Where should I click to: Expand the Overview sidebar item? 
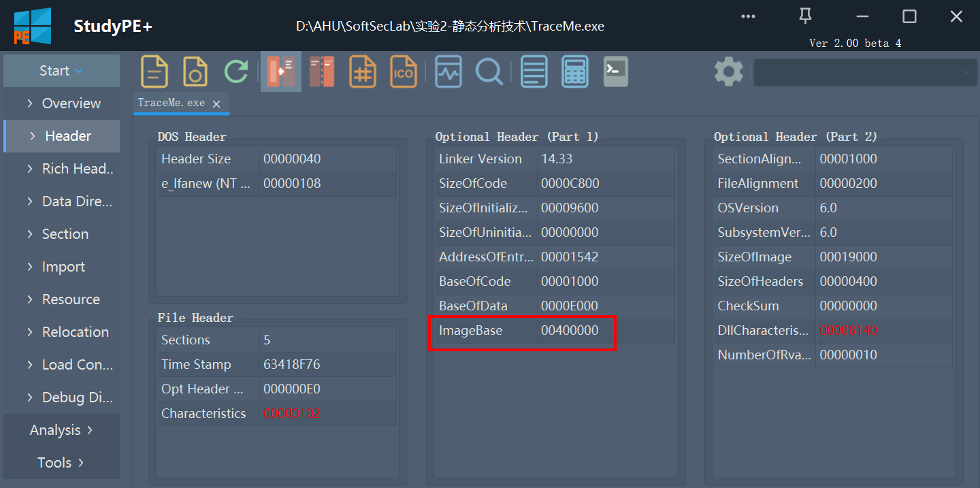coord(61,103)
